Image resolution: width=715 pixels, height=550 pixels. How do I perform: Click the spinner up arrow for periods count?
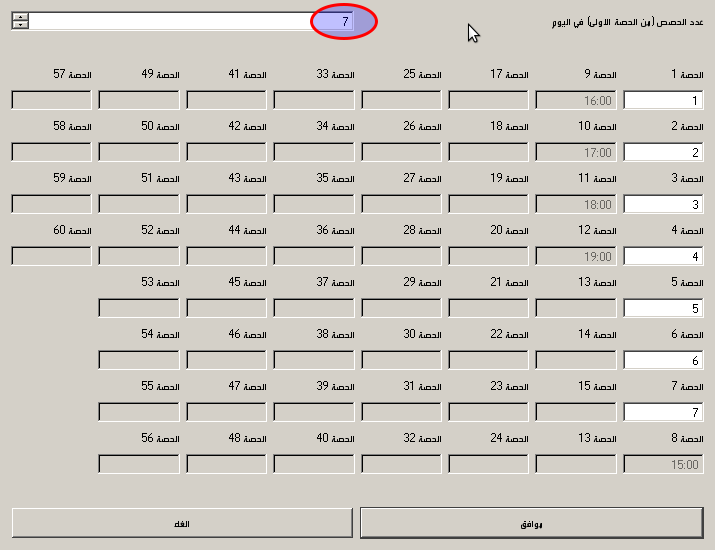[20, 16]
